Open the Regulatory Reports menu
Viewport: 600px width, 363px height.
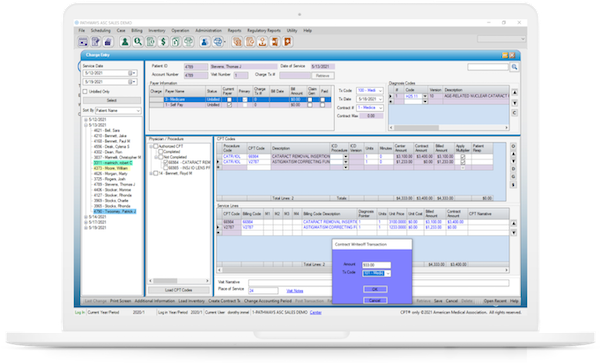[264, 30]
